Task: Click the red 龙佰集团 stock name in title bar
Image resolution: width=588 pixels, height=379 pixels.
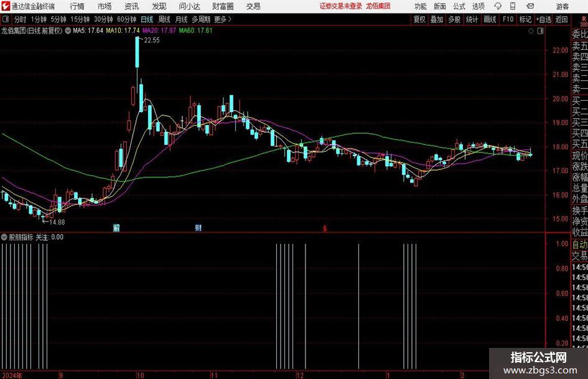Action: tap(378, 6)
